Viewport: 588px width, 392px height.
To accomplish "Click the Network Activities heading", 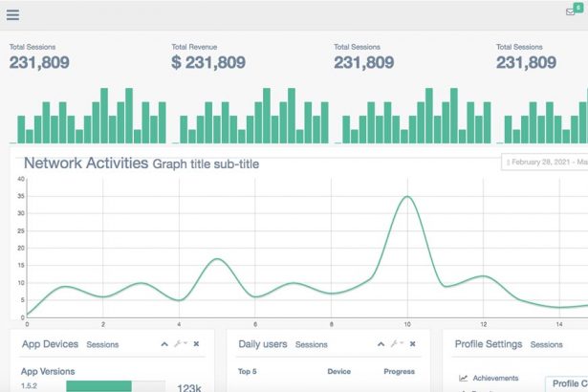I will pos(85,163).
